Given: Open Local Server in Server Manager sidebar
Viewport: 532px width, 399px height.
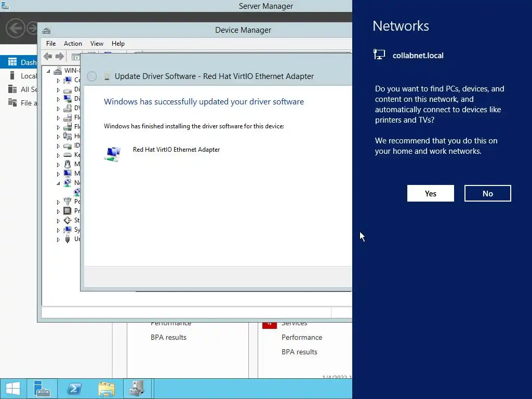Looking at the screenshot, I should tap(19, 76).
